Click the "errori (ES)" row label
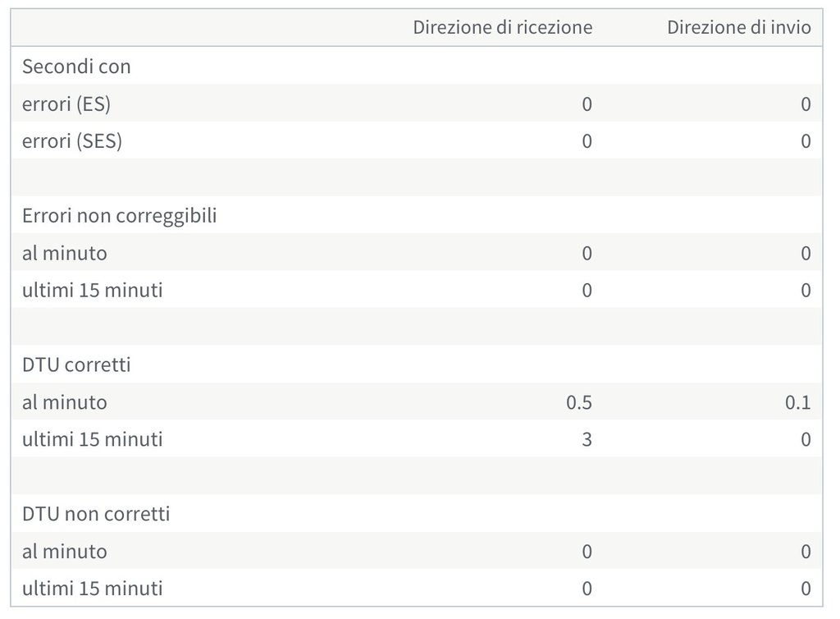This screenshot has width=840, height=619. point(66,104)
